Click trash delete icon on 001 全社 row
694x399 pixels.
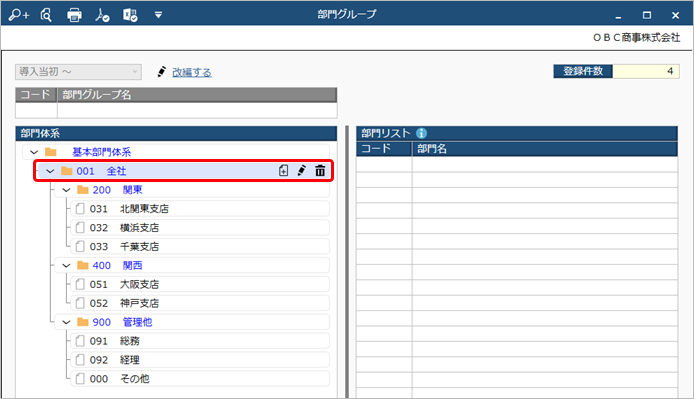coord(320,170)
